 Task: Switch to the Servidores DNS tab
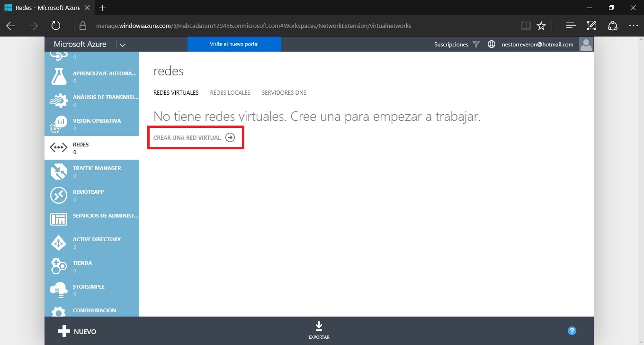point(284,93)
